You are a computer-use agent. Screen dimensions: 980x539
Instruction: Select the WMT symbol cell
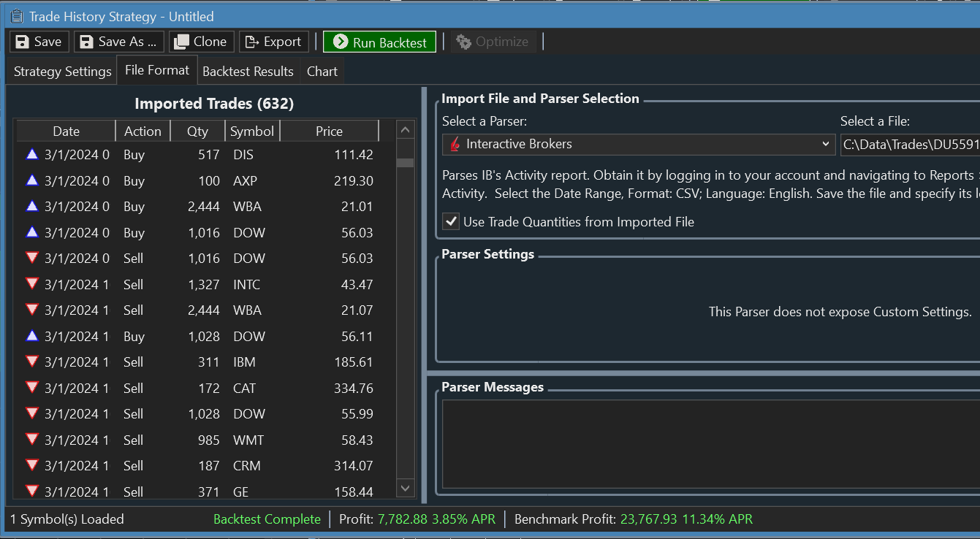(248, 440)
